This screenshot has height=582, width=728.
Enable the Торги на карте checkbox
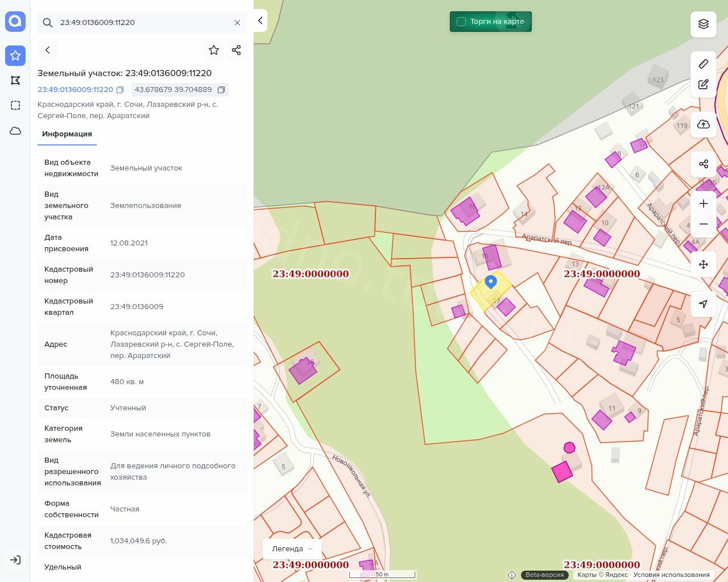coord(461,22)
